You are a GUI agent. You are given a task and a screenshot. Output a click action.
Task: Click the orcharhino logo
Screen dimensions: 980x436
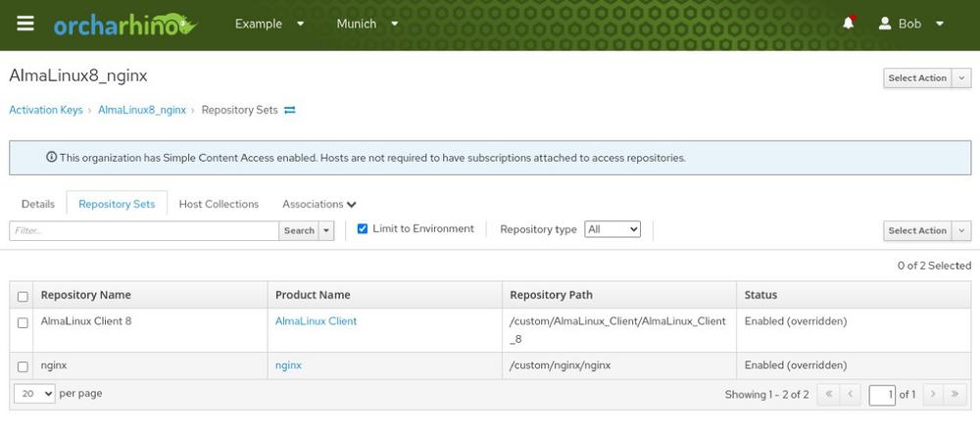pos(124,24)
